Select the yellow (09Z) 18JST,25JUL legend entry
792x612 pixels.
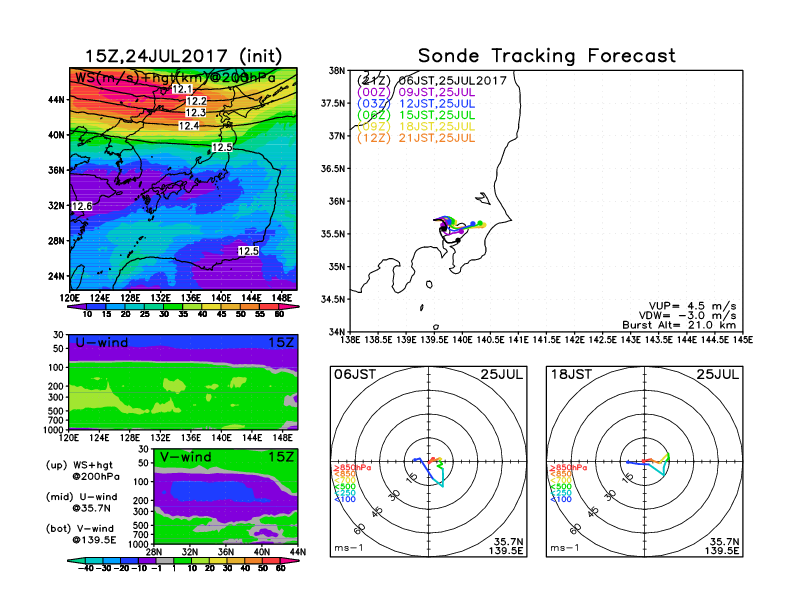coord(416,126)
